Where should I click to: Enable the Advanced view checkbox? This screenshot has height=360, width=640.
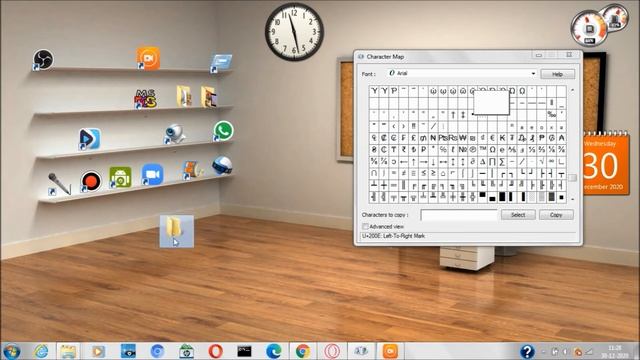point(365,226)
